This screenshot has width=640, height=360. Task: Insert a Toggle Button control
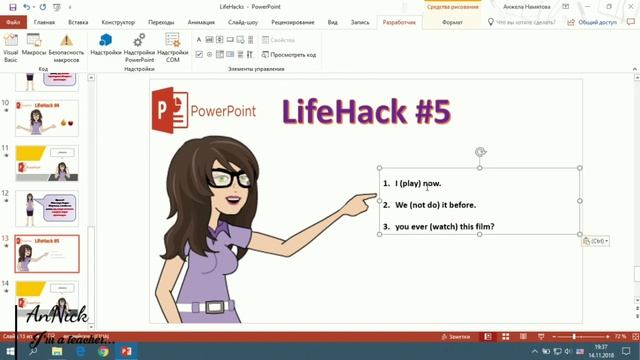click(x=240, y=54)
